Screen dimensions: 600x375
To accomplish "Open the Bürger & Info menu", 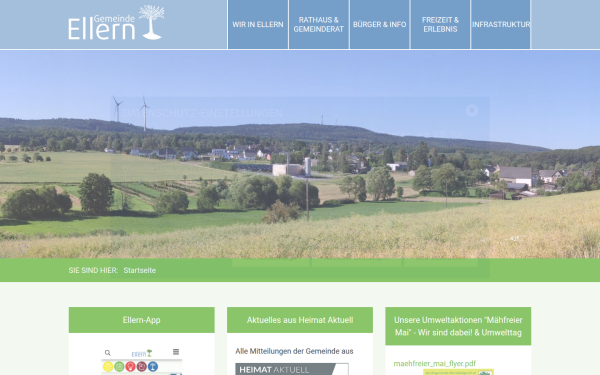I will [x=380, y=24].
